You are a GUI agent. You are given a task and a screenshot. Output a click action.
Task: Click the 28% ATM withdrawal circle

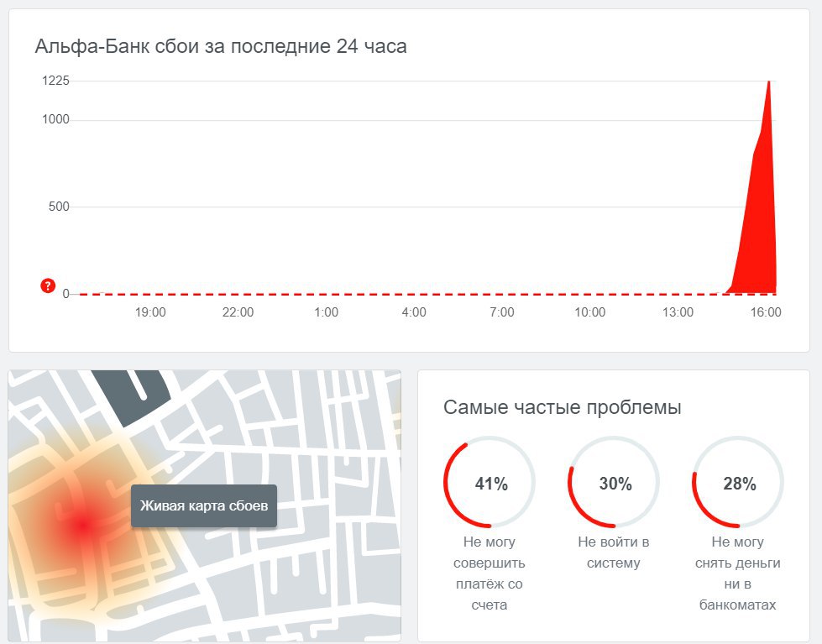(x=738, y=483)
